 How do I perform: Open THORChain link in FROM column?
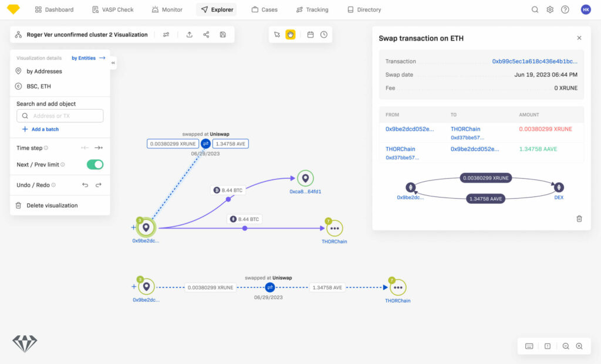click(x=400, y=149)
